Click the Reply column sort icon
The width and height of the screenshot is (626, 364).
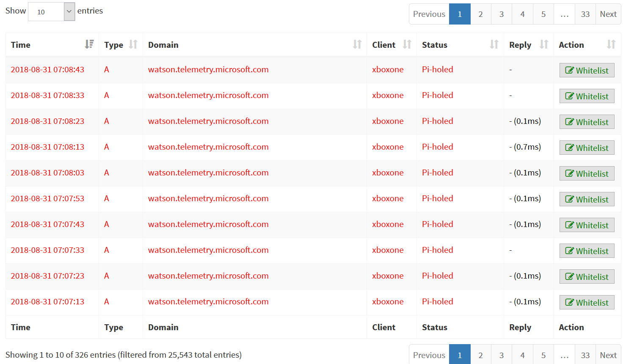pos(544,44)
